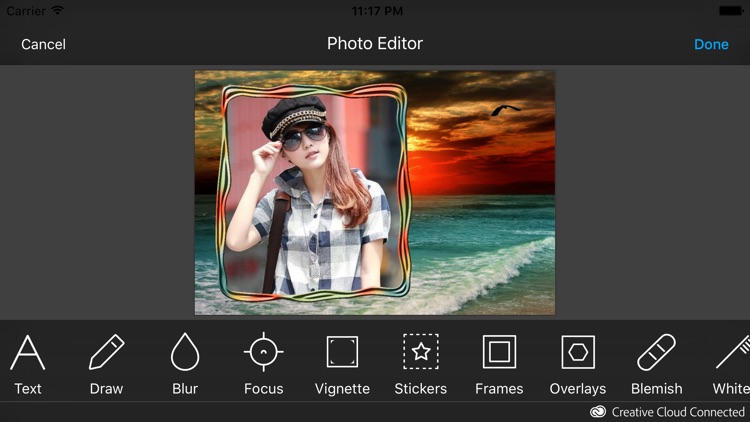
Task: Click the Photo Editor title
Action: click(375, 44)
